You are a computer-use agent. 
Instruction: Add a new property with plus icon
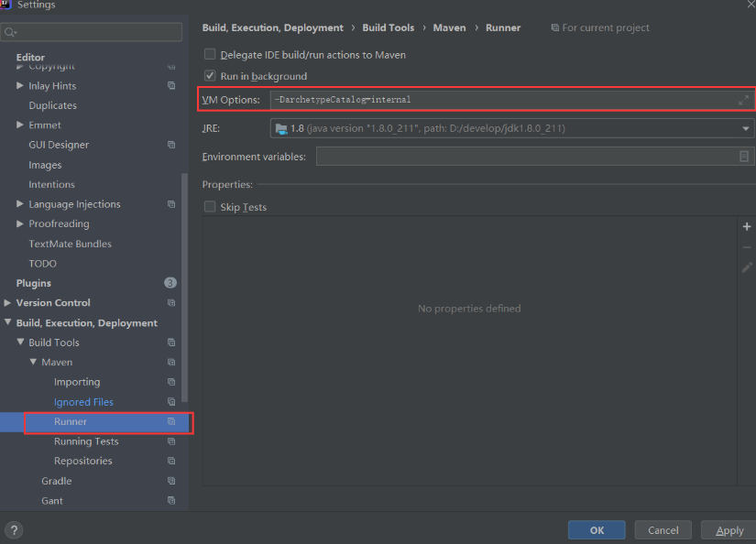747,226
